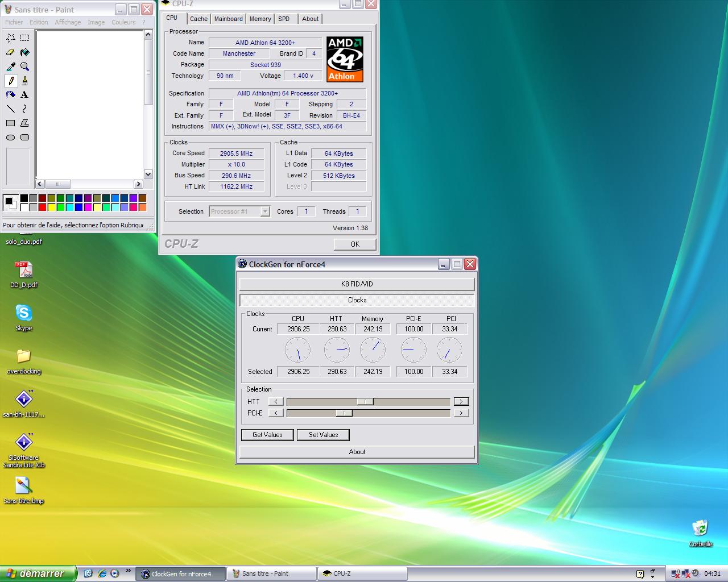This screenshot has width=728, height=582.
Task: Select the Pick Color eyedropper tool
Action: [11, 66]
